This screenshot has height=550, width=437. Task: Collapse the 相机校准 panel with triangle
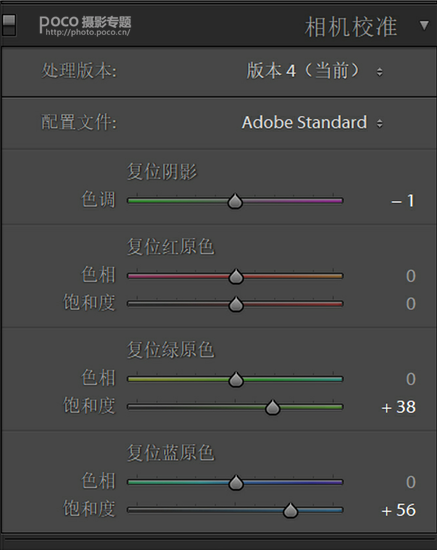pyautogui.click(x=424, y=26)
